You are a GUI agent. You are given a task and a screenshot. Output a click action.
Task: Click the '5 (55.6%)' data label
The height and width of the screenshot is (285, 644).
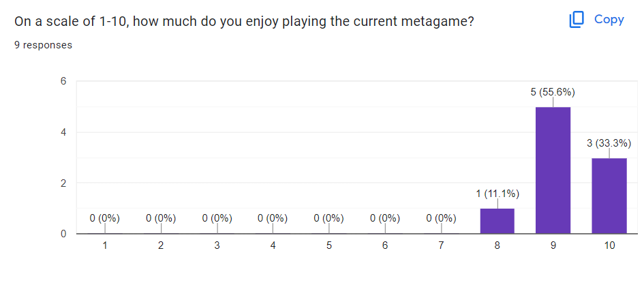[553, 92]
